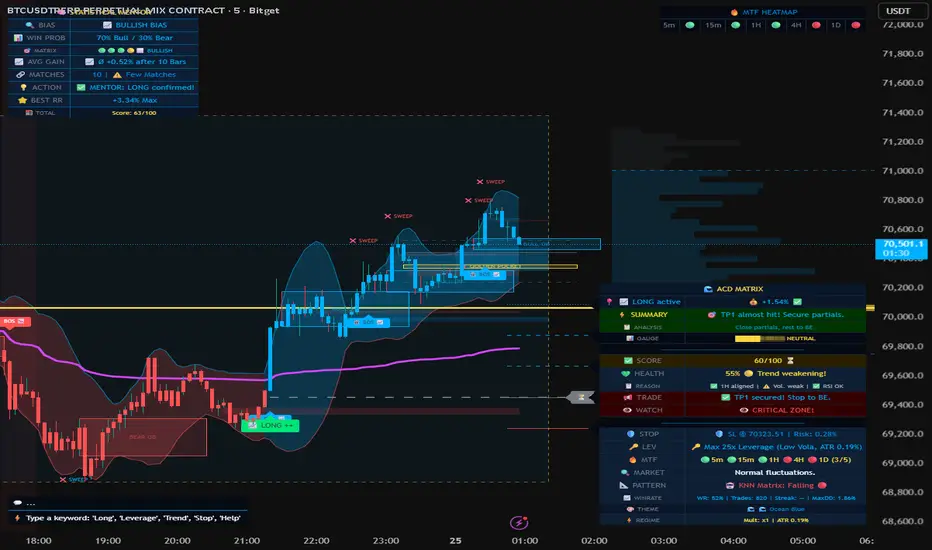Screen dimensions: 932x550
Task: Click the green LONG ++ signal label
Action: pos(270,425)
